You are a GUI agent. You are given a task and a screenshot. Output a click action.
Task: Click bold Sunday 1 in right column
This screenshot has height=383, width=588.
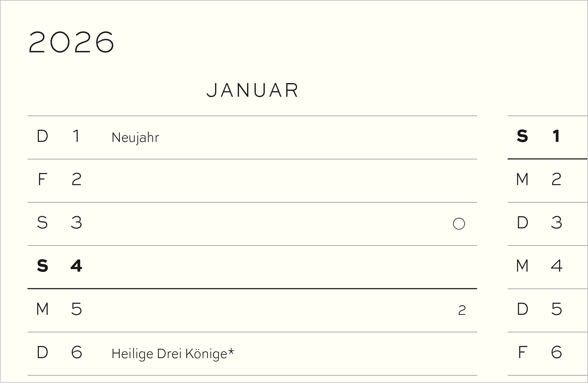point(556,136)
